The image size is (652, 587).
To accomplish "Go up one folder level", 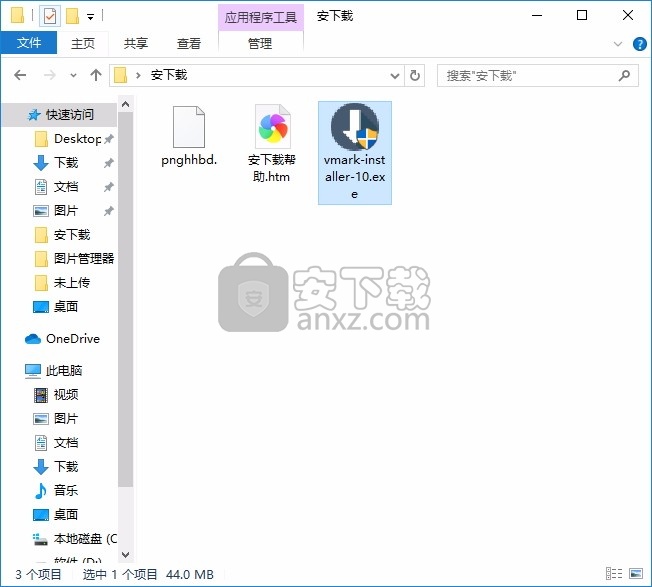I will pos(96,75).
